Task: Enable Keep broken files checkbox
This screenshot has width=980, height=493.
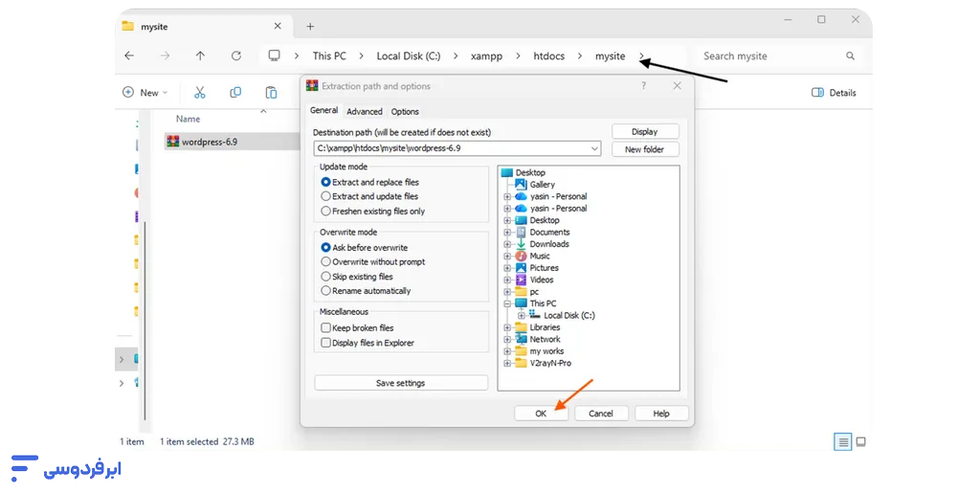Action: [326, 328]
